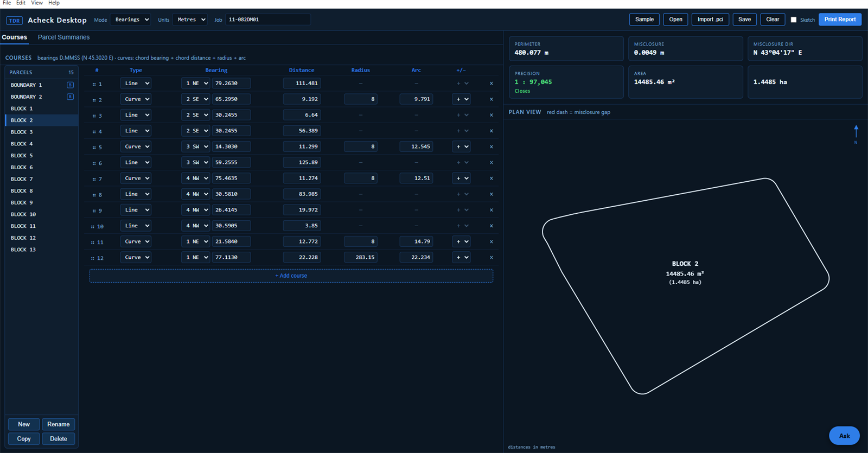Screen dimensions: 868x453
Task: Toggle the Sketch checkbox
Action: point(794,20)
